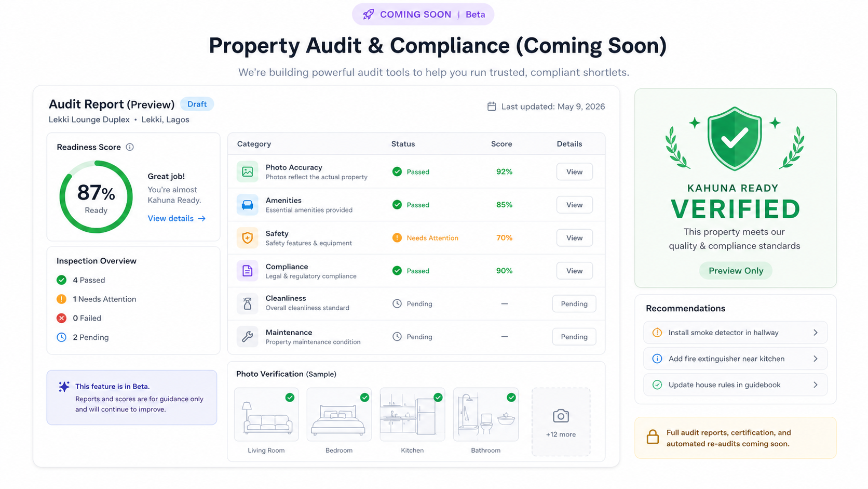Click the 92% score for Photo Accuracy

coord(504,171)
